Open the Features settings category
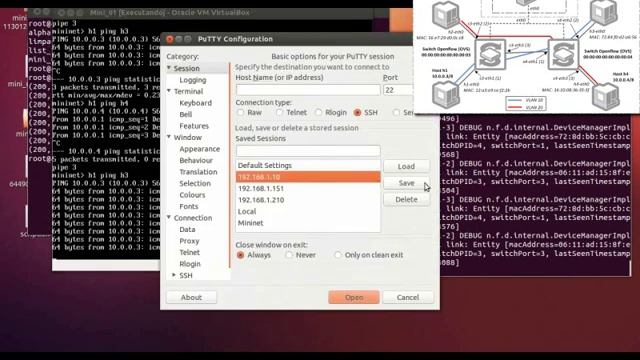 pyautogui.click(x=194, y=126)
